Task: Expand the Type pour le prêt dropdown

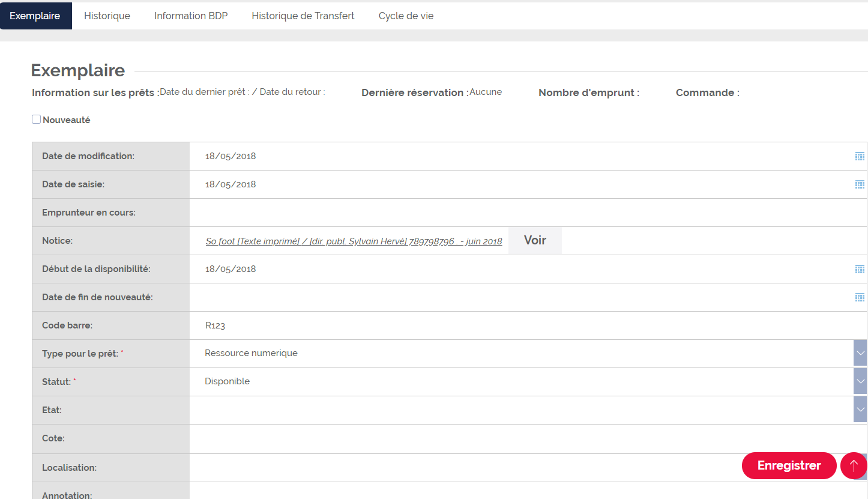Action: click(x=860, y=353)
